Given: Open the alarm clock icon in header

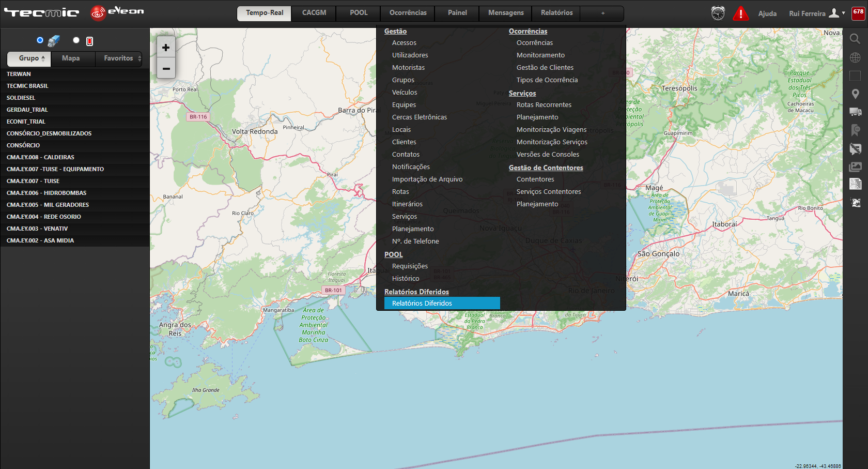Looking at the screenshot, I should click(718, 13).
